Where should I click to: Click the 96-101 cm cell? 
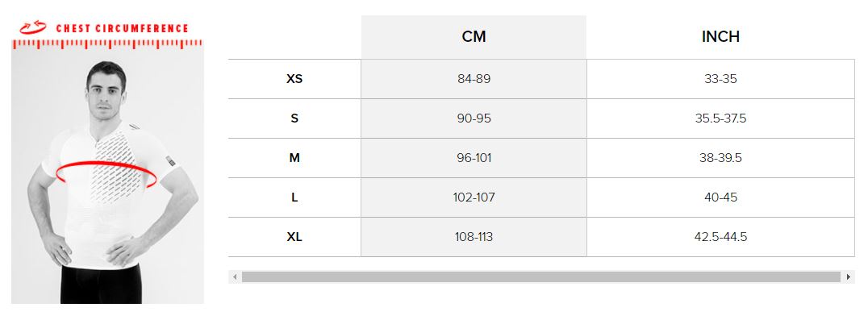point(474,158)
